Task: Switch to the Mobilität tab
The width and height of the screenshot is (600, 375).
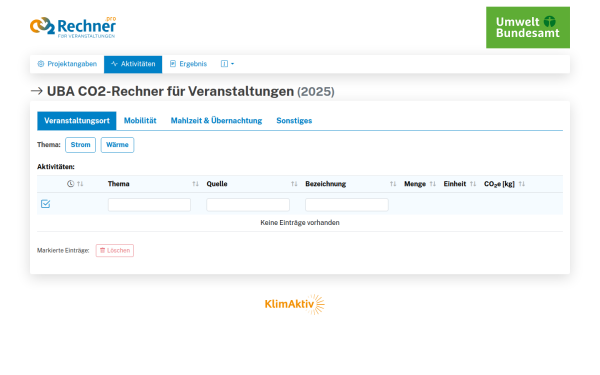Action: click(140, 121)
